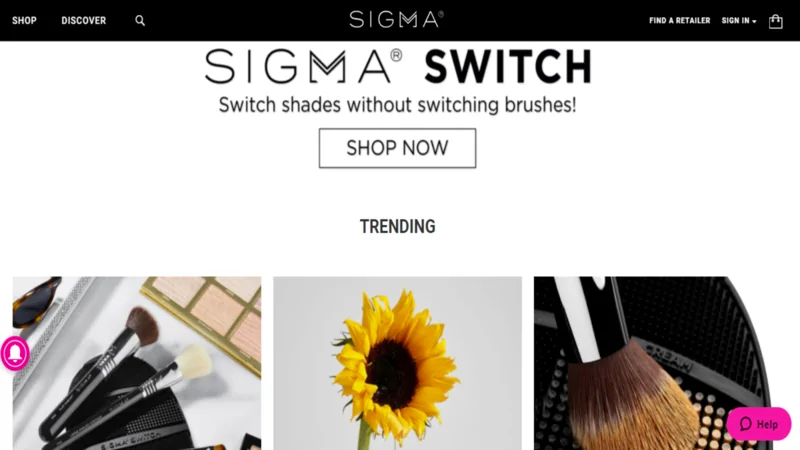The image size is (800, 450).
Task: Open the makeup brushes and palette thumbnail
Action: (x=137, y=363)
